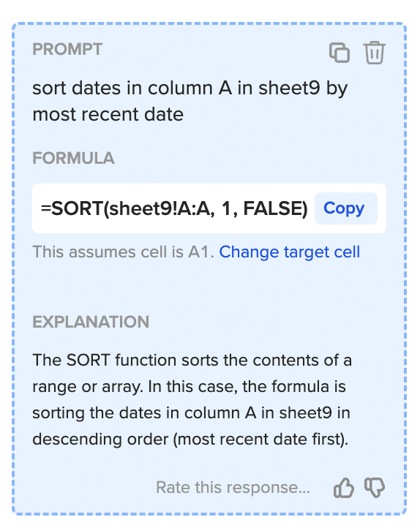Click 'most recent date' in the prompt

coord(108,114)
